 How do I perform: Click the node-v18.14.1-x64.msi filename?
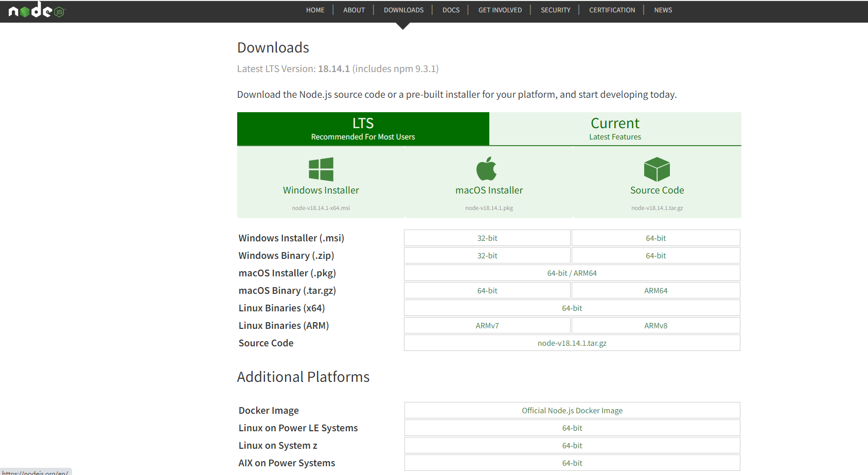point(321,208)
